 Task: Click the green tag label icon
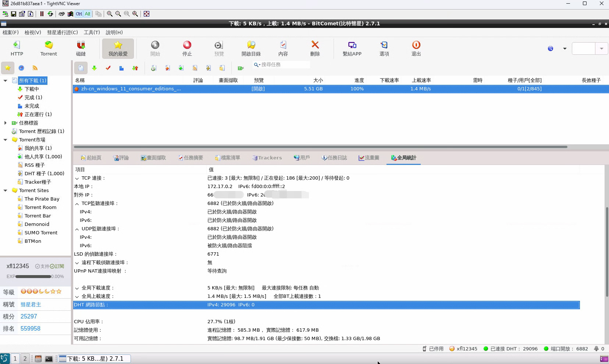241,68
